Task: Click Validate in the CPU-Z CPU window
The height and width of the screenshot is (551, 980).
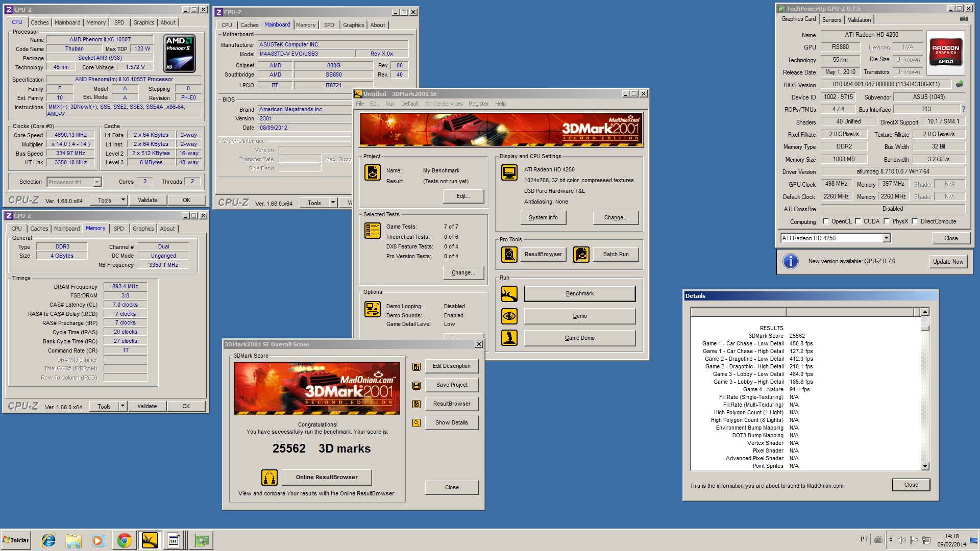Action: (x=148, y=201)
